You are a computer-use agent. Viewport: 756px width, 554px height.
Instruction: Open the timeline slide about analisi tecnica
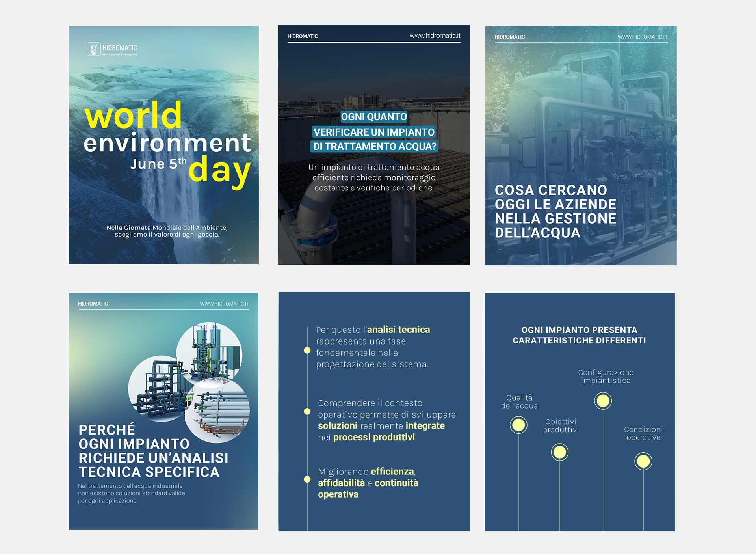tap(374, 411)
